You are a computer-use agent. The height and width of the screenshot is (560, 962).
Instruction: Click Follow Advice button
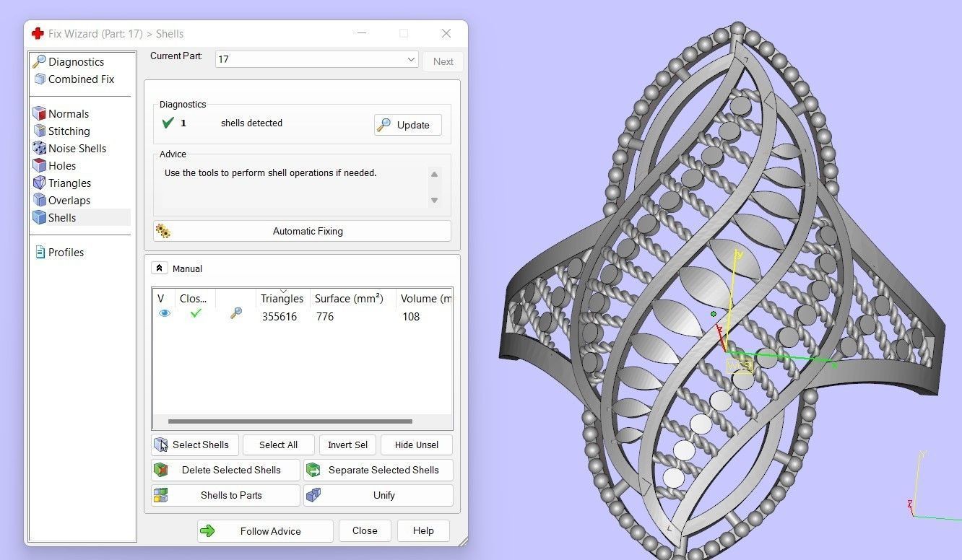point(265,531)
